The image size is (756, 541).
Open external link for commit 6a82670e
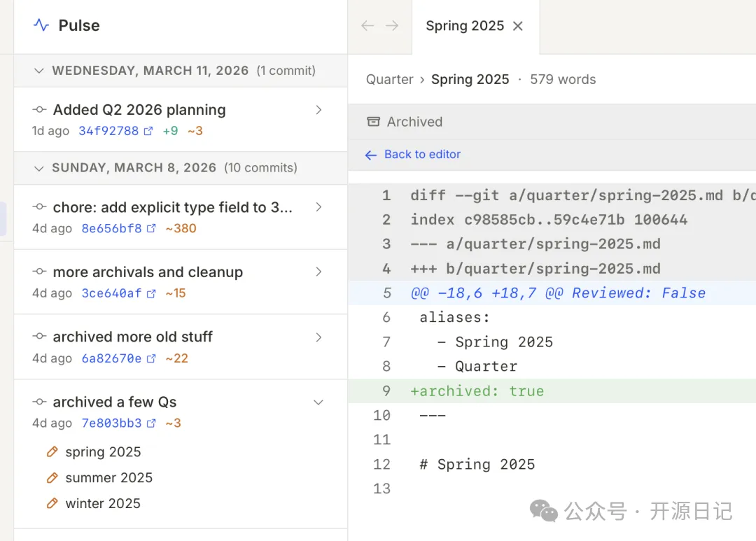[x=151, y=359]
